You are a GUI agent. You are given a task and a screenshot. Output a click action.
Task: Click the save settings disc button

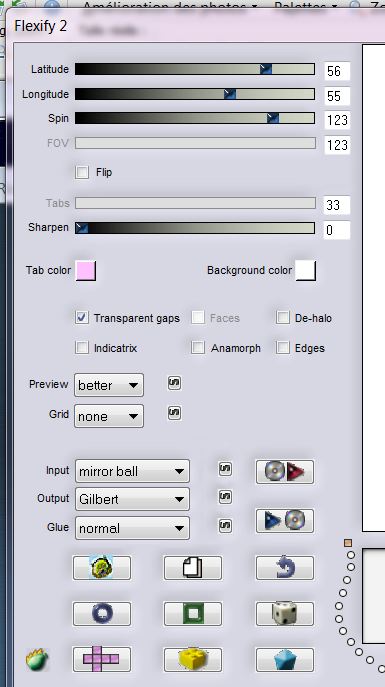coord(285,521)
